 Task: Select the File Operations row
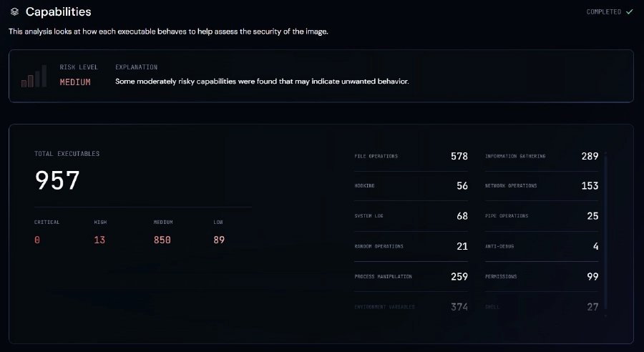[411, 156]
